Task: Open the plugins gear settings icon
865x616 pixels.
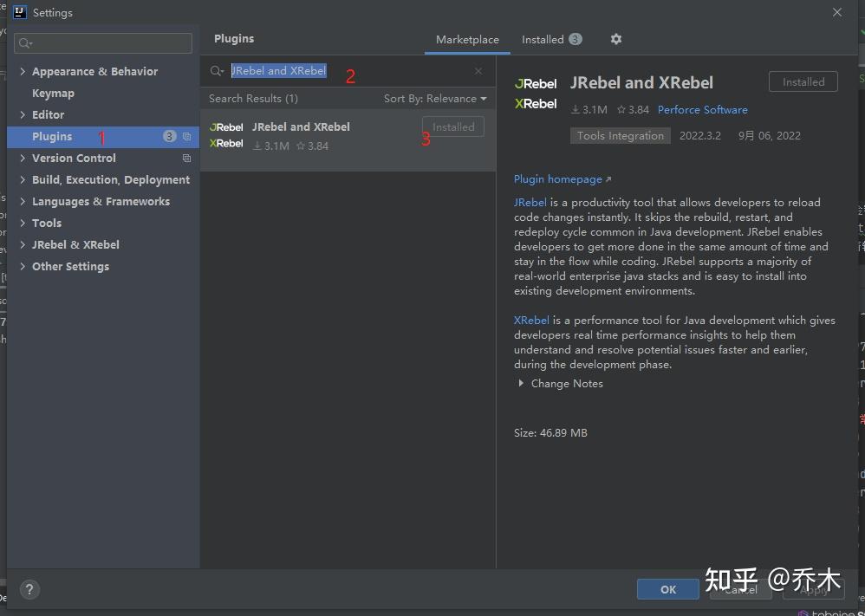Action: coord(616,39)
